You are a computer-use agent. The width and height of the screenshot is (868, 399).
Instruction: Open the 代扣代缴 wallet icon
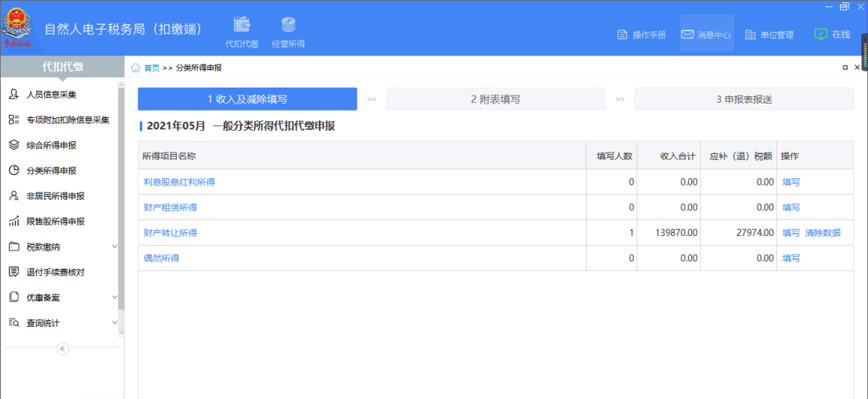tap(243, 26)
